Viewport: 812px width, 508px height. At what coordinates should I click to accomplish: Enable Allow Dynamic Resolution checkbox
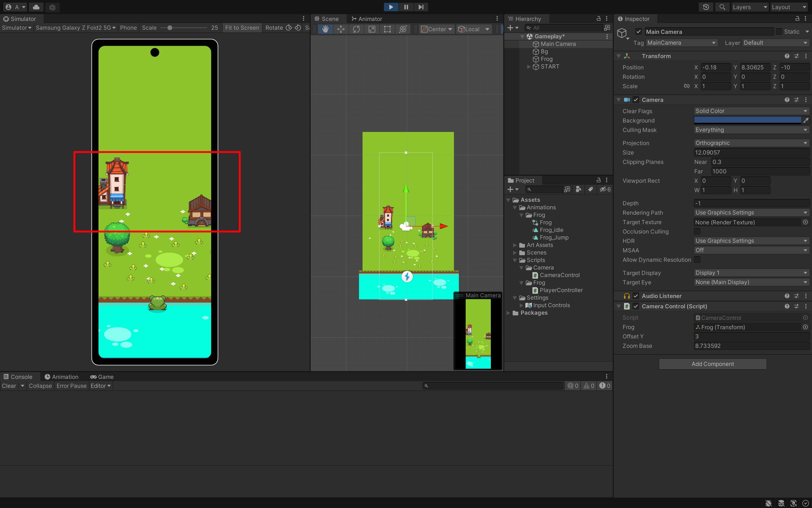(697, 260)
